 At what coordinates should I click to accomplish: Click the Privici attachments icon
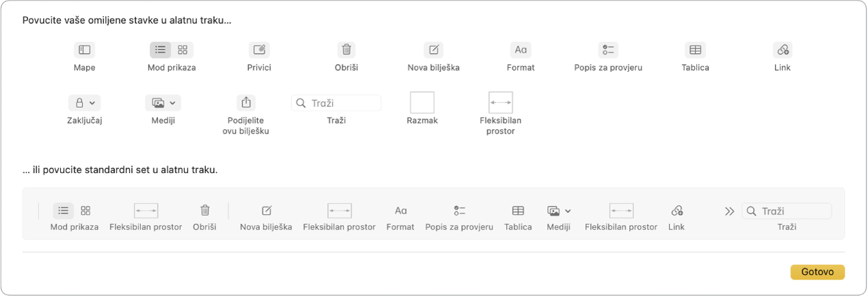(x=259, y=50)
